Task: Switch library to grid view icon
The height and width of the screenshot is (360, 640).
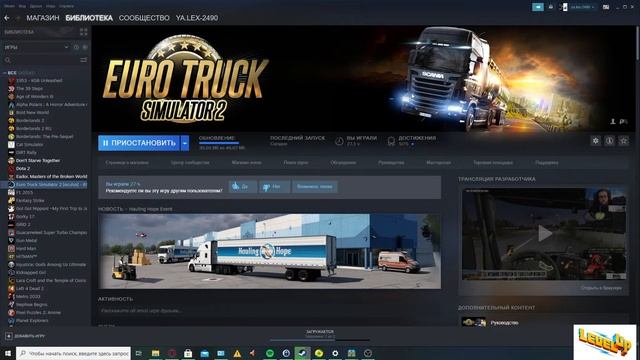Action: [84, 32]
